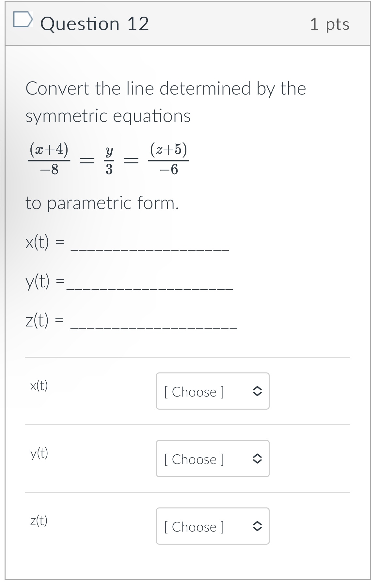This screenshot has width=378, height=588.
Task: Click the chevron arrows in the z(t) selector
Action: pos(258,526)
